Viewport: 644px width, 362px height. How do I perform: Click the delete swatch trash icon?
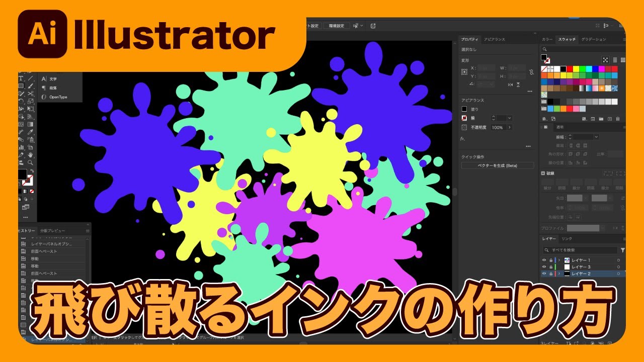pos(617,119)
